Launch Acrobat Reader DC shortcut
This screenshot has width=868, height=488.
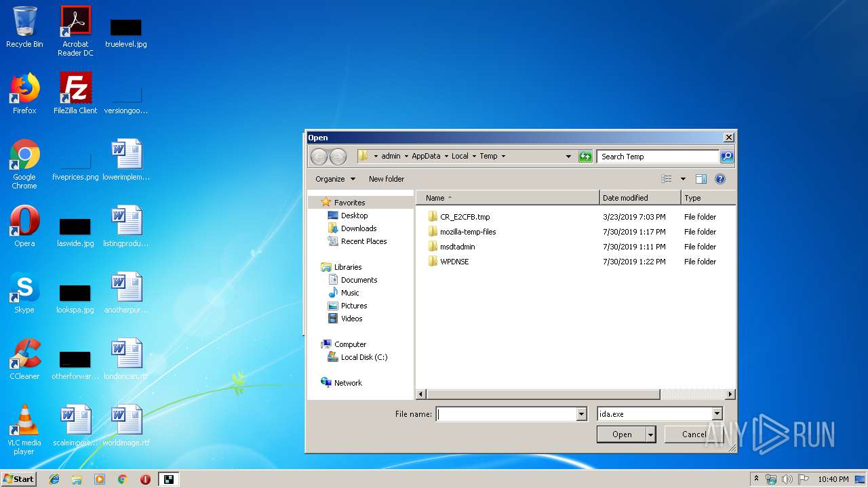tap(75, 30)
